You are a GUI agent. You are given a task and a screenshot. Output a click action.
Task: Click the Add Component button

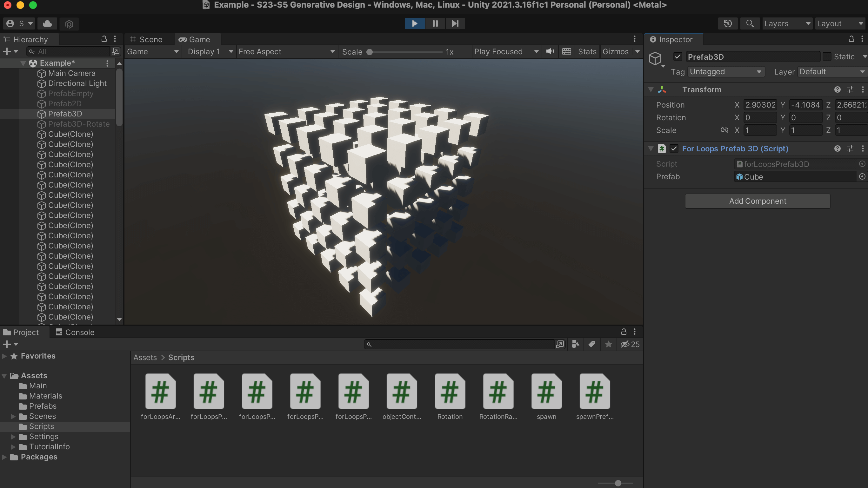click(758, 201)
